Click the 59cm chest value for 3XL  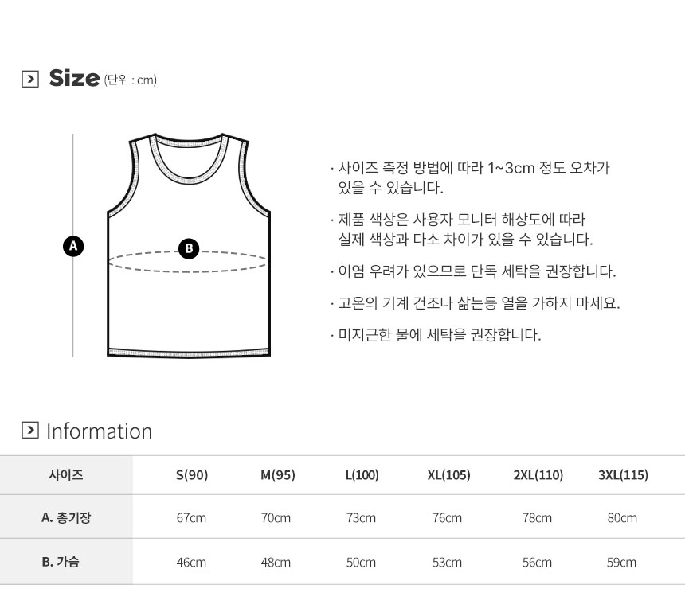(x=622, y=563)
